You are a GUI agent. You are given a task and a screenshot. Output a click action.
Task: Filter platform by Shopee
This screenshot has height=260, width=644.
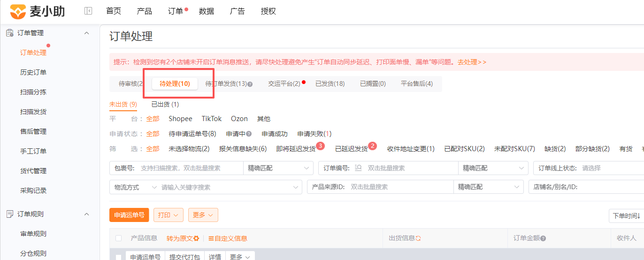(181, 119)
